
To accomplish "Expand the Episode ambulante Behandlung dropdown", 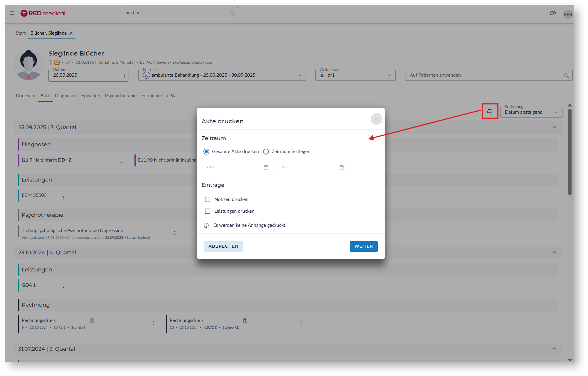I will tap(299, 75).
